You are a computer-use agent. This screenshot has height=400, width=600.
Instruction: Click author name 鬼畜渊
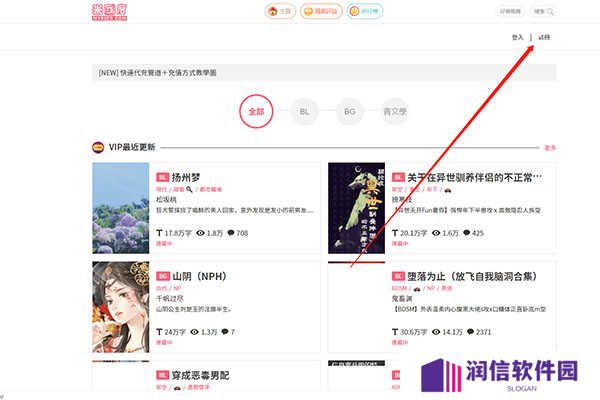[x=402, y=298]
